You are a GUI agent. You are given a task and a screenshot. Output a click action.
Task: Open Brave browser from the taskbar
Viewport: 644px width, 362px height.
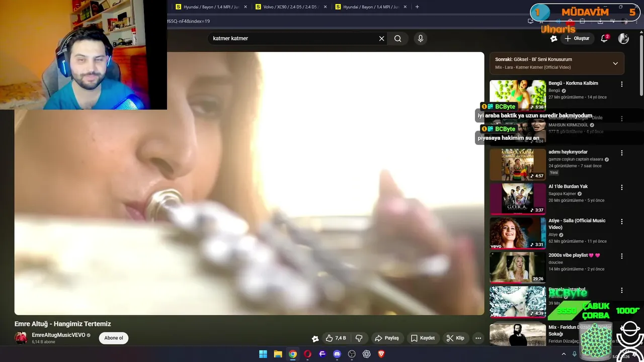381,354
